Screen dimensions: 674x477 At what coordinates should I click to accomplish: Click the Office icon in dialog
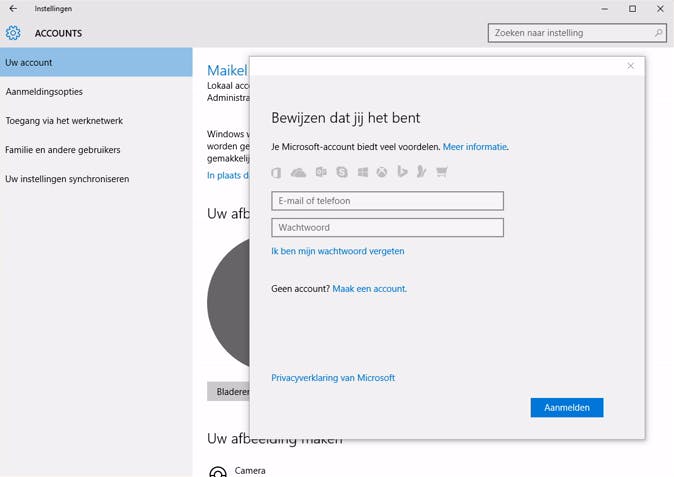[276, 172]
